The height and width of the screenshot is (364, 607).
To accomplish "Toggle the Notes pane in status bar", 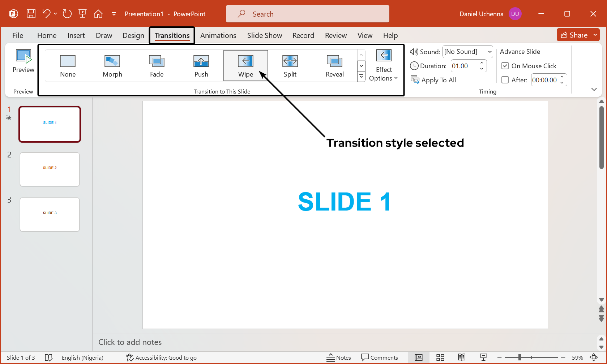I will tap(339, 357).
